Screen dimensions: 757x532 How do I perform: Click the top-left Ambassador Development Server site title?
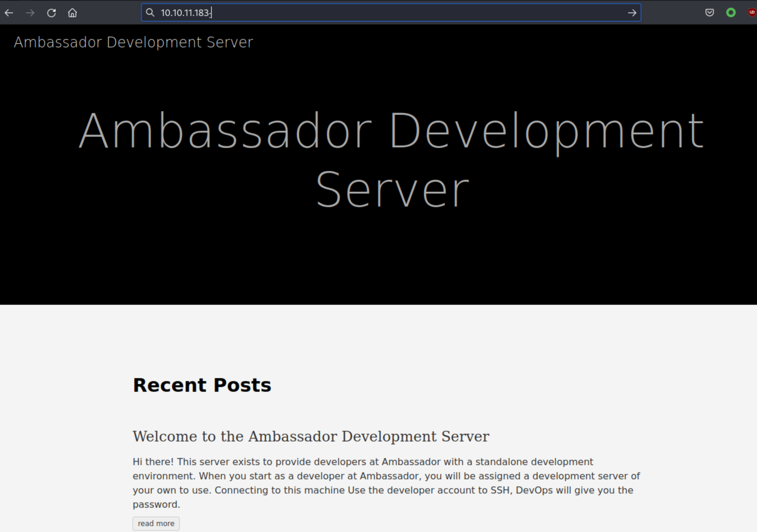click(x=134, y=42)
